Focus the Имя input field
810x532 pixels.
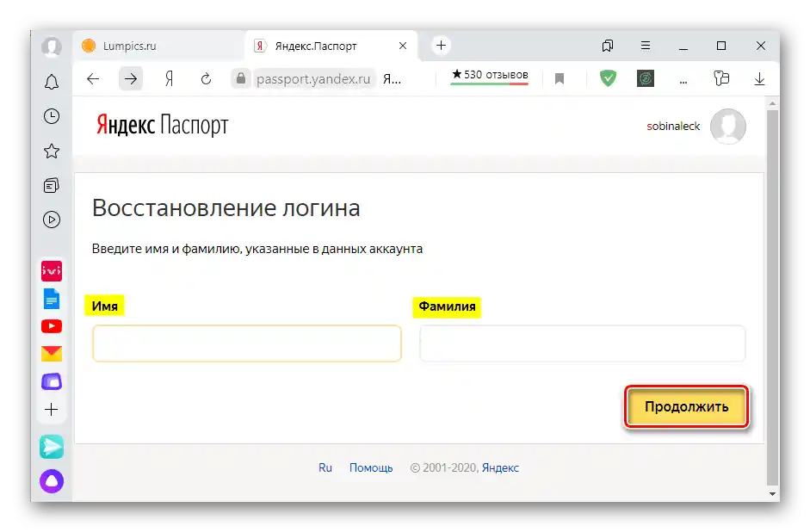247,343
